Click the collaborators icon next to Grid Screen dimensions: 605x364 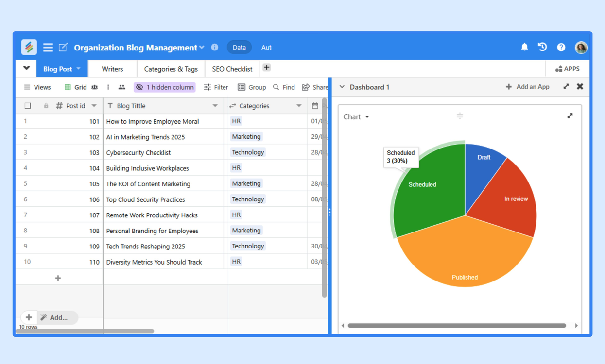pos(95,87)
